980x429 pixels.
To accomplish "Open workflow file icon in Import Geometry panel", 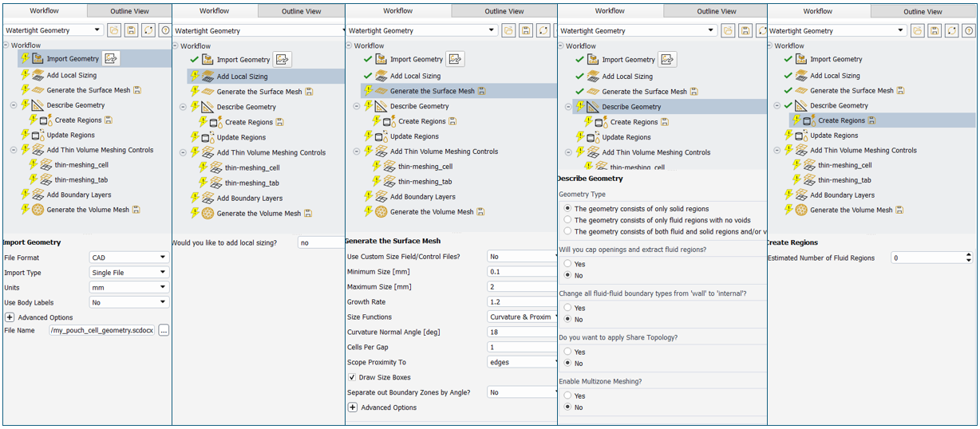I will (x=115, y=30).
